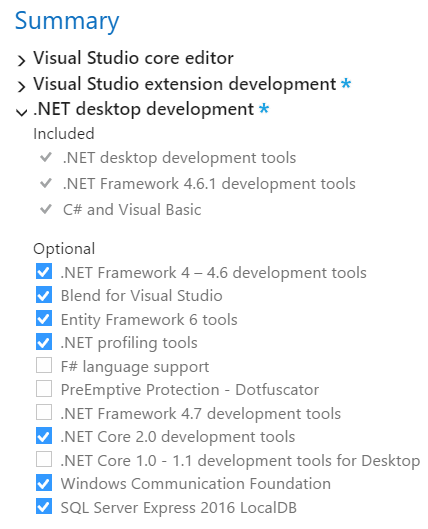Collapse .NET desktop development chevron
The height and width of the screenshot is (529, 428).
tap(22, 112)
